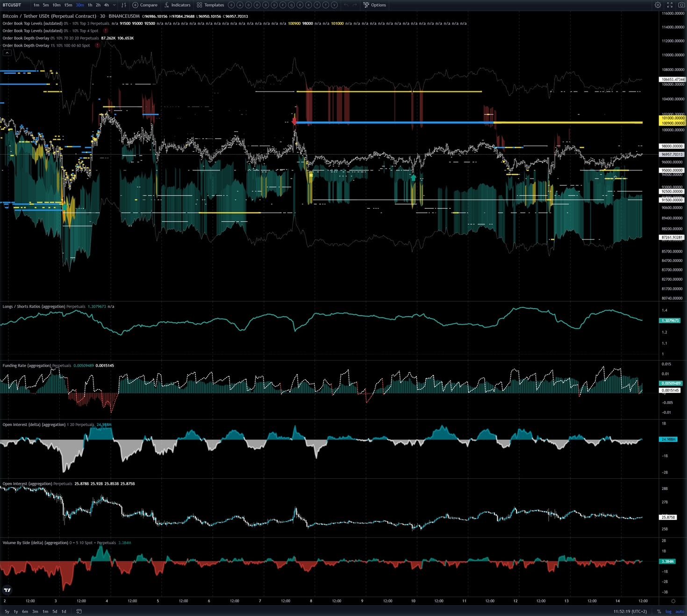This screenshot has width=687, height=616.
Task: Click the redo arrow in the toolbar
Action: (355, 5)
